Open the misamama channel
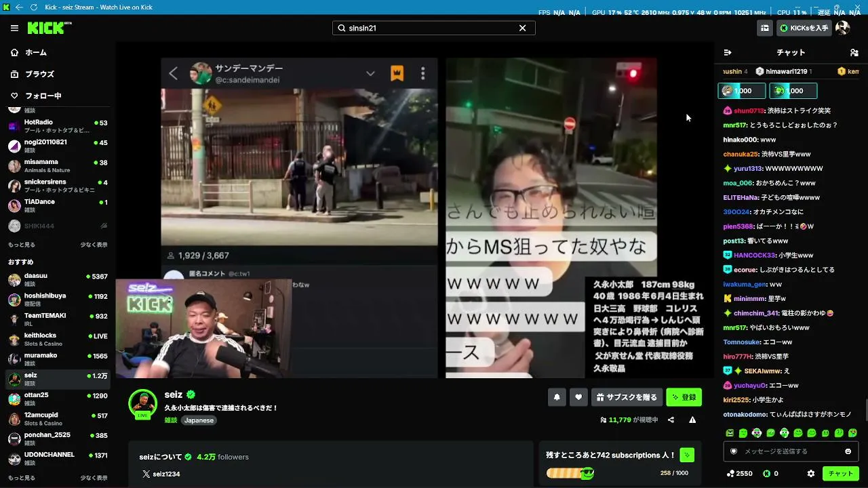Screen dimensions: 868x488 [58, 165]
